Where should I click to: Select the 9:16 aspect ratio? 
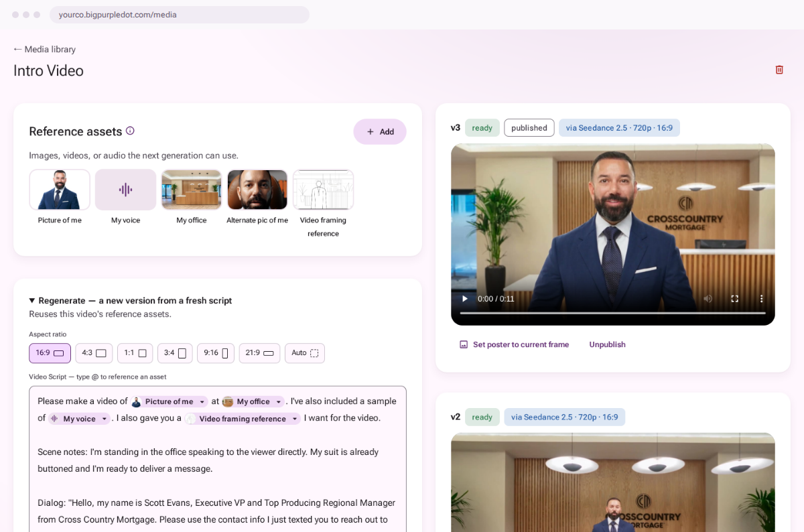tap(216, 353)
